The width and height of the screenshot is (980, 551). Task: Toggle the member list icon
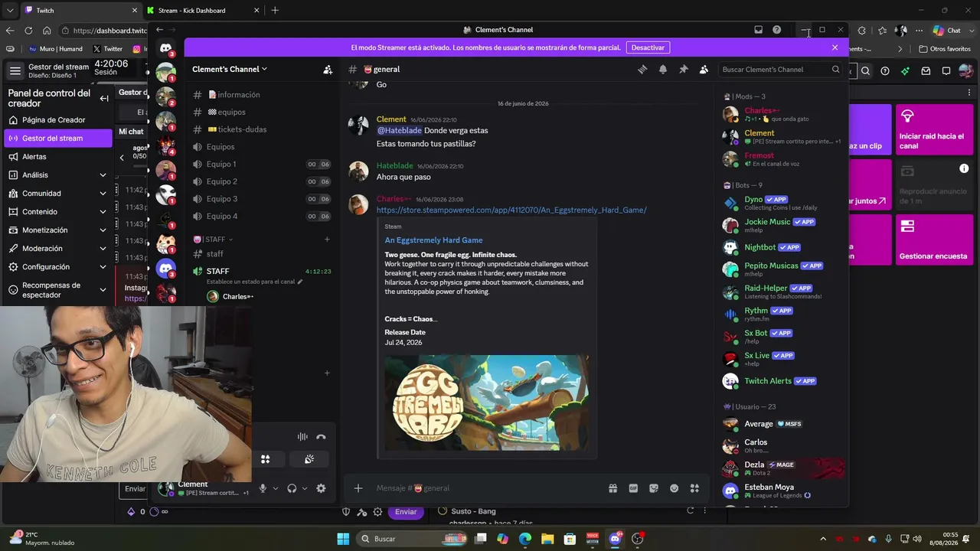tap(704, 69)
